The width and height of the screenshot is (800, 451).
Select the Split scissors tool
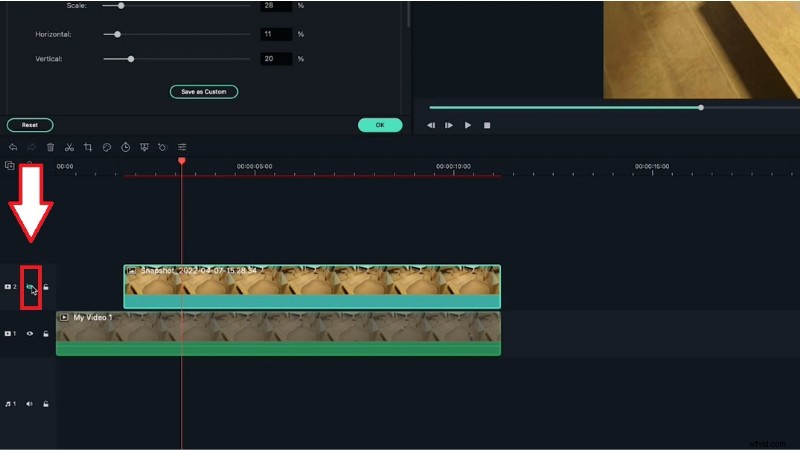click(69, 147)
